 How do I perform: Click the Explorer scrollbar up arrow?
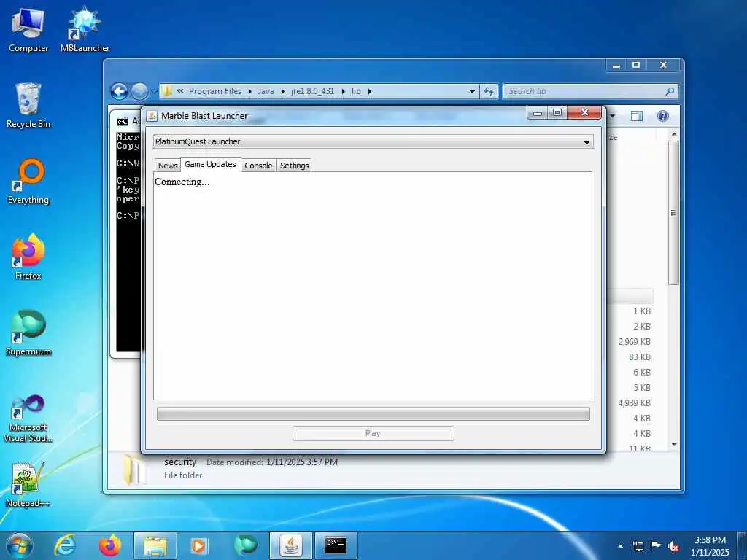point(673,135)
